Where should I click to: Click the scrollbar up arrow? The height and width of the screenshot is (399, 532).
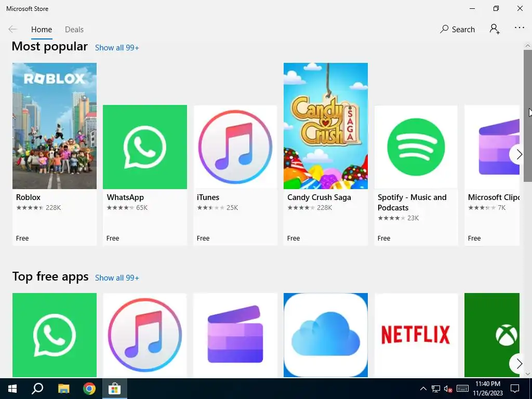(528, 46)
